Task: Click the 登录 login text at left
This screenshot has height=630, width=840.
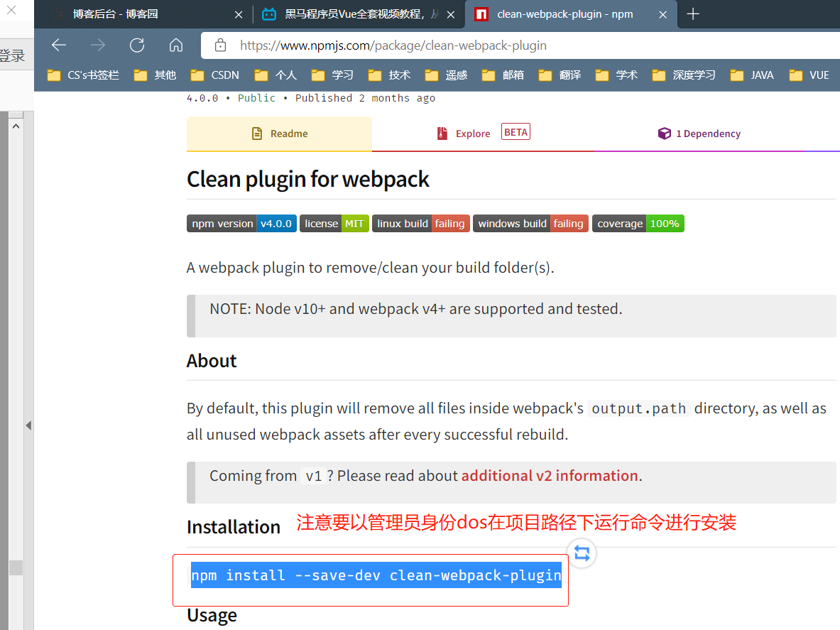Action: [x=12, y=55]
